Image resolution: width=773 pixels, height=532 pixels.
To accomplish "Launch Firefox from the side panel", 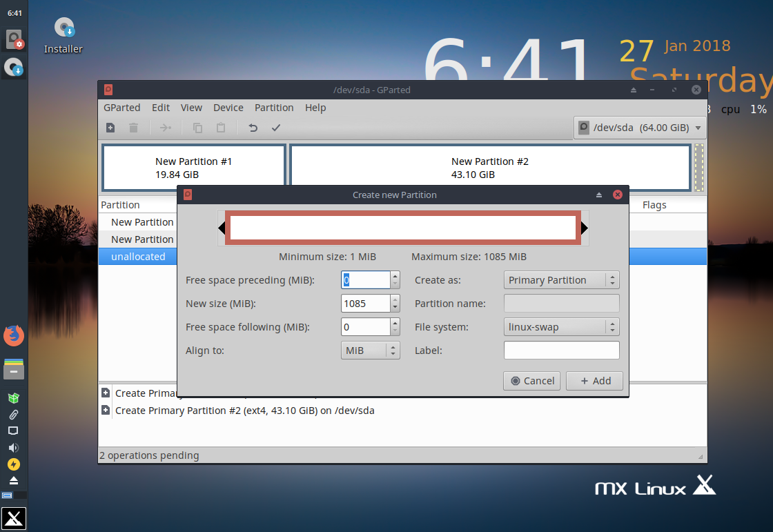I will (x=14, y=335).
